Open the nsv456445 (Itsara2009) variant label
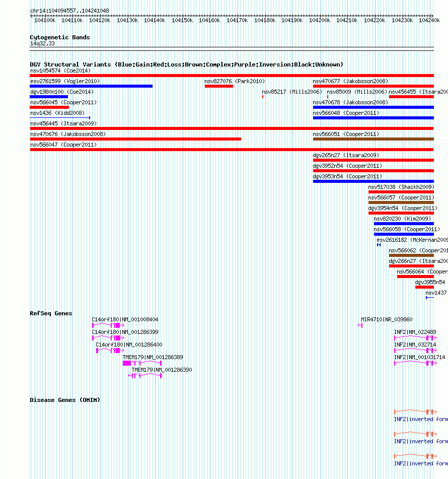Image resolution: width=448 pixels, height=479 pixels. [x=63, y=123]
